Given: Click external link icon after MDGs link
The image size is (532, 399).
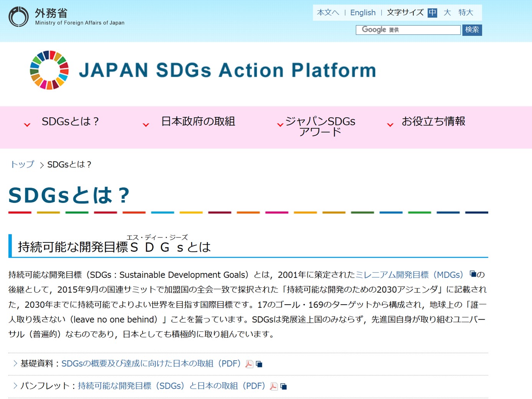Looking at the screenshot, I should (473, 274).
